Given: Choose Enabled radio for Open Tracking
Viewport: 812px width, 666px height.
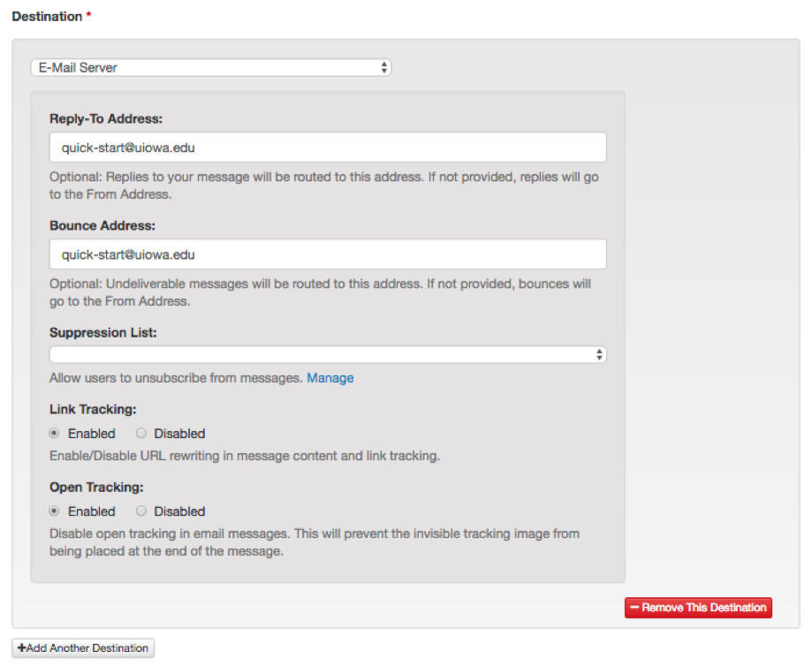Looking at the screenshot, I should [x=55, y=511].
